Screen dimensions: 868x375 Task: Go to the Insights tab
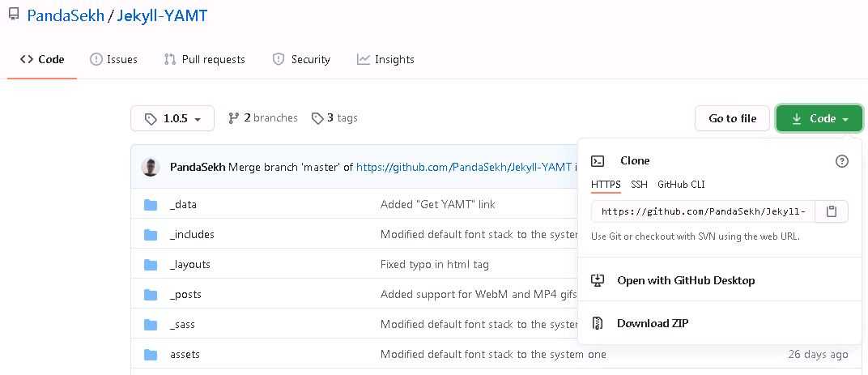385,59
